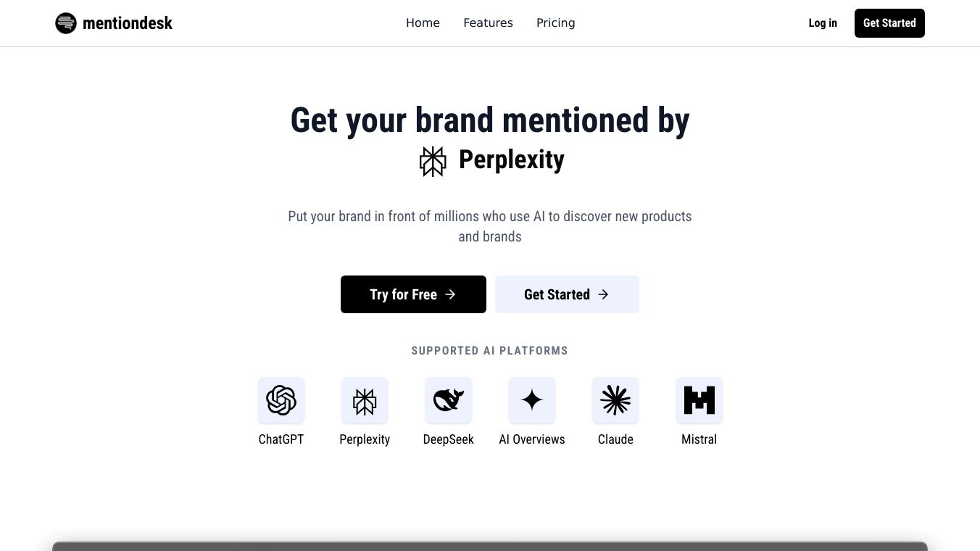
Task: Click the Try for Free button
Action: [413, 294]
